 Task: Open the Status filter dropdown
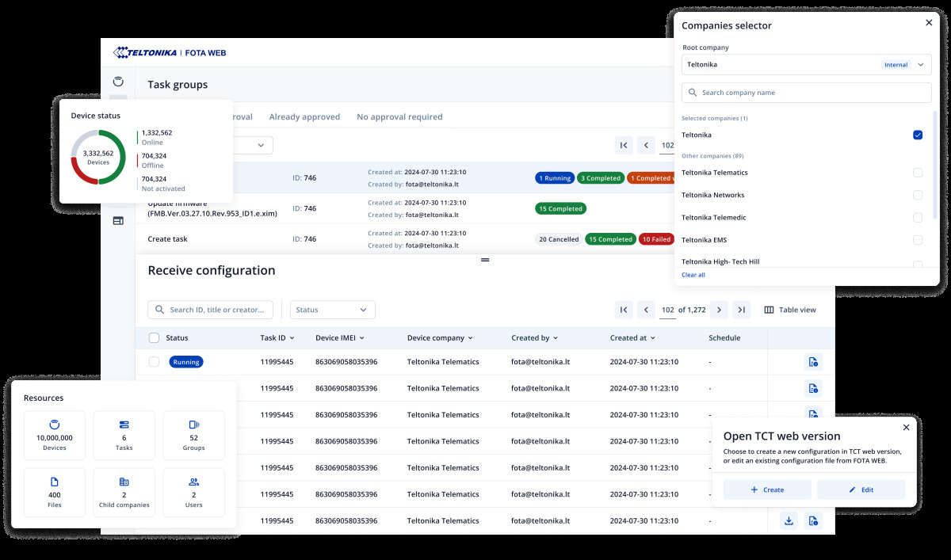pyautogui.click(x=332, y=310)
